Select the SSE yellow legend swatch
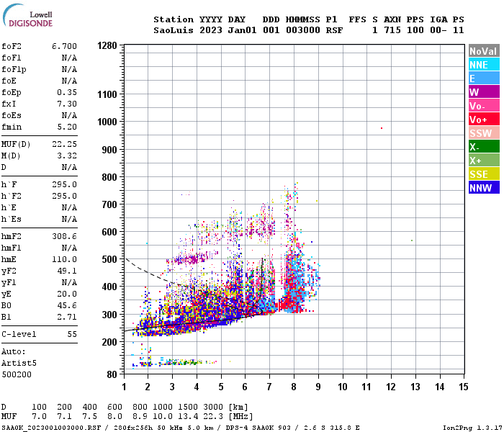The image size is (504, 432). [x=484, y=174]
